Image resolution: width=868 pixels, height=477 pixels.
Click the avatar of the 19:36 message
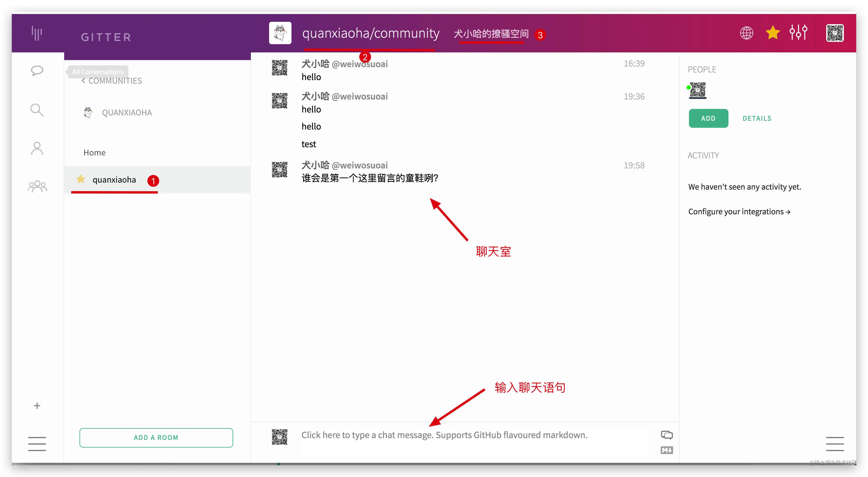tap(280, 101)
